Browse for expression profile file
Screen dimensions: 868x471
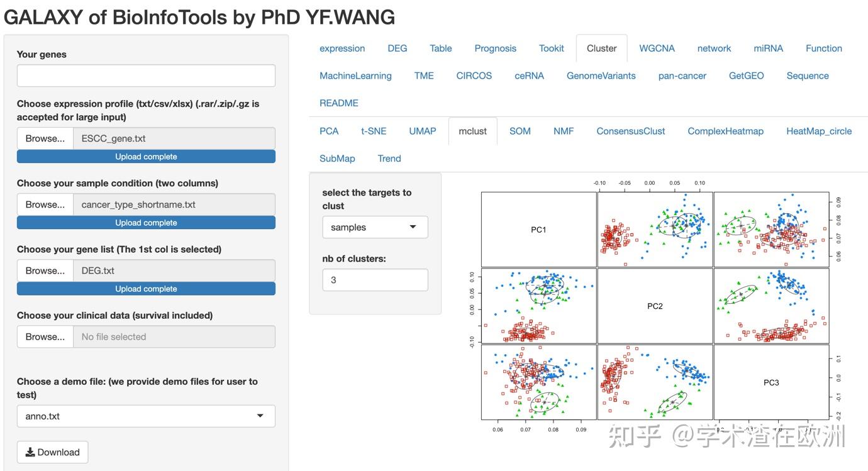click(45, 138)
